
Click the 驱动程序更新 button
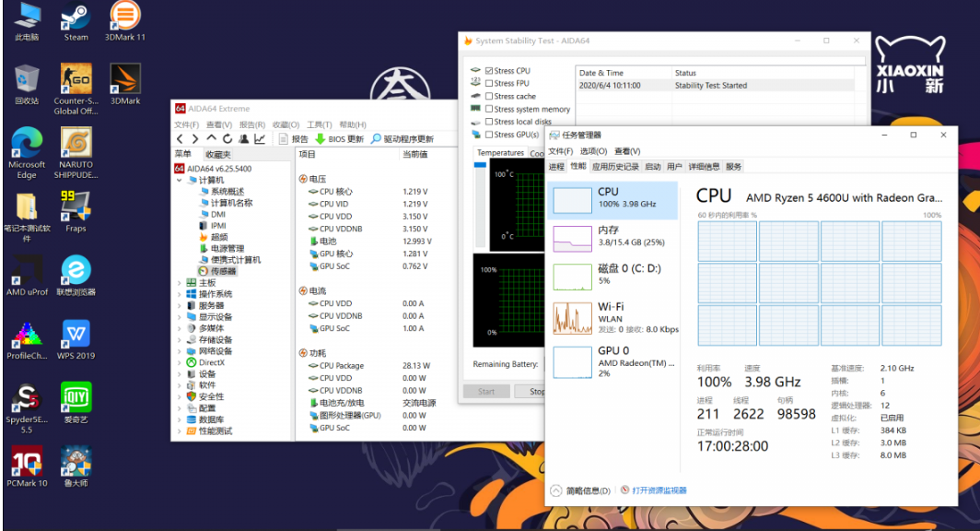[x=402, y=139]
